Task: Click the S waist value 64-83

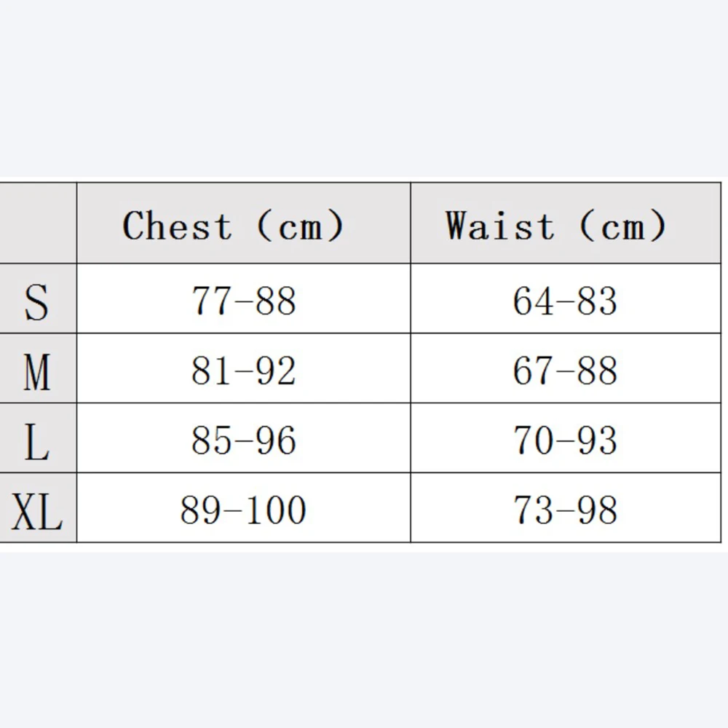Action: (x=565, y=301)
